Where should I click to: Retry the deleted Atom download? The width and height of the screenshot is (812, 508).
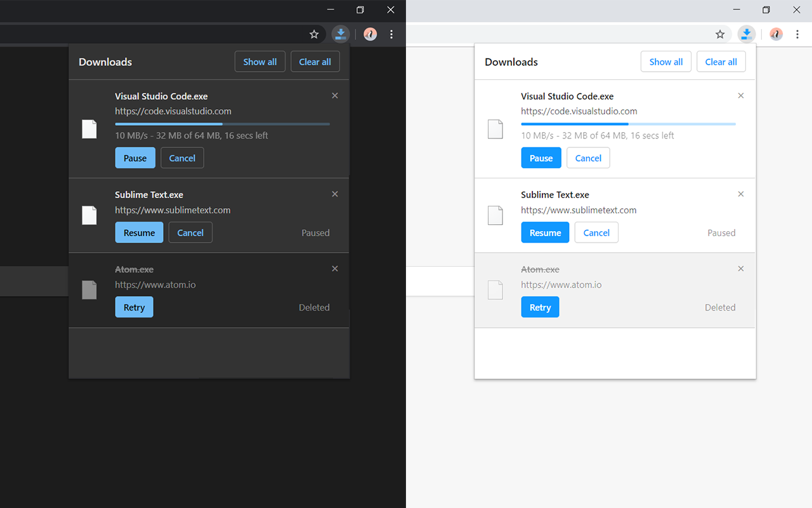coord(134,307)
